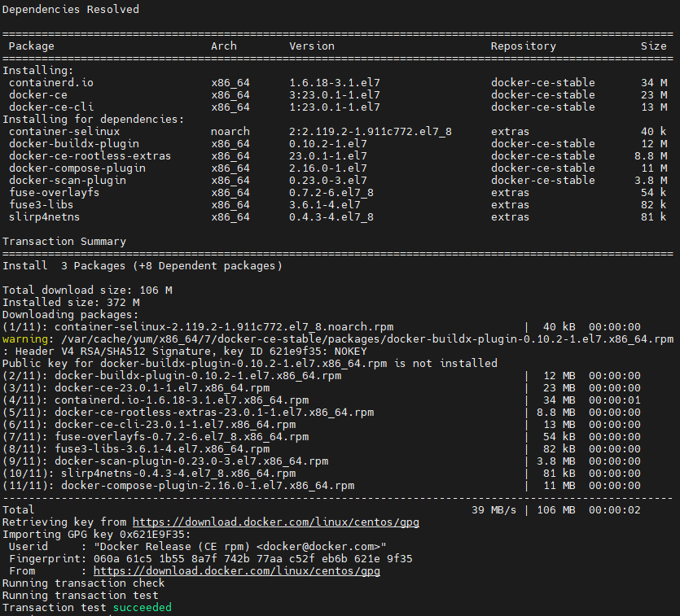Click download line (11/11) docker-compose-plugin rpm
The height and width of the screenshot is (616, 680).
point(322,486)
